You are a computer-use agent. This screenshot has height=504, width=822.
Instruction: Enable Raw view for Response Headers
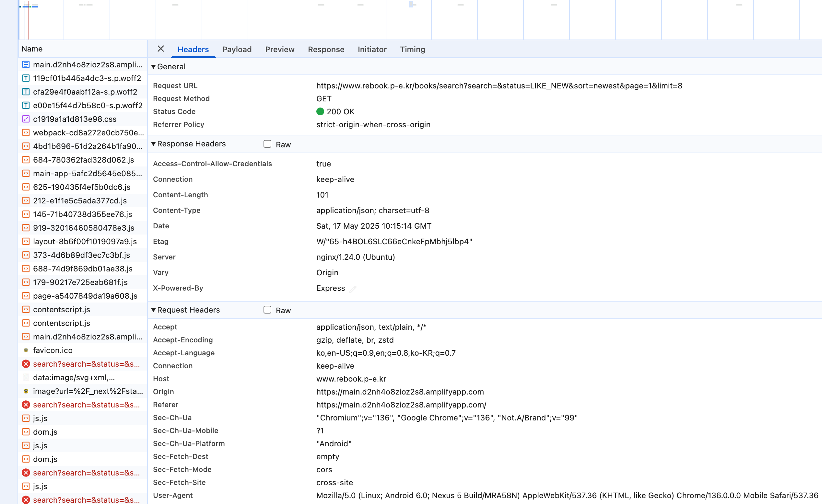[267, 144]
